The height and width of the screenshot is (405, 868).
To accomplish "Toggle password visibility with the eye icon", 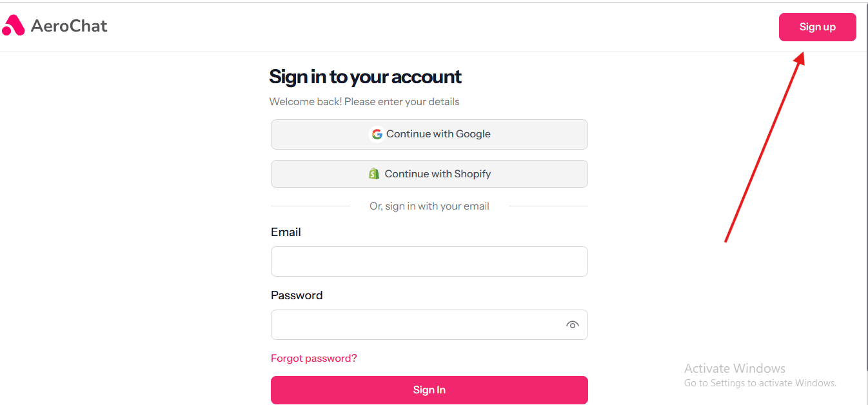I will coord(573,324).
